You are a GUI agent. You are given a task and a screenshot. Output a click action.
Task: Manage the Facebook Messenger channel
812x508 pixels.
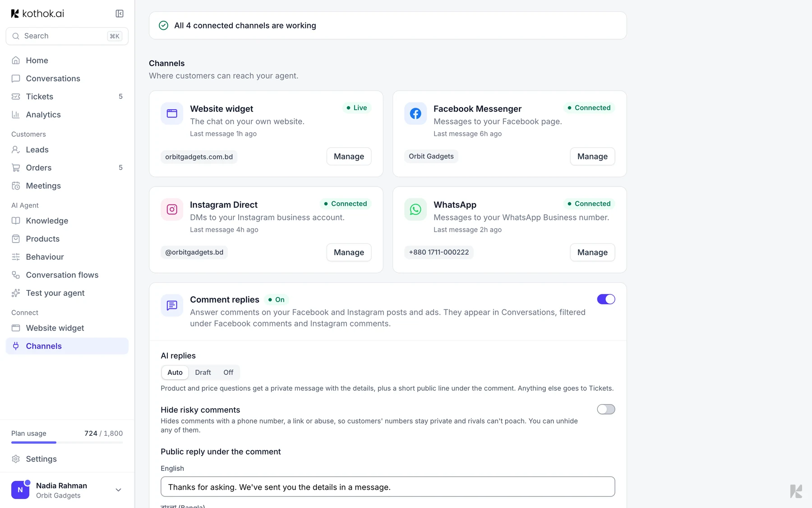tap(592, 157)
